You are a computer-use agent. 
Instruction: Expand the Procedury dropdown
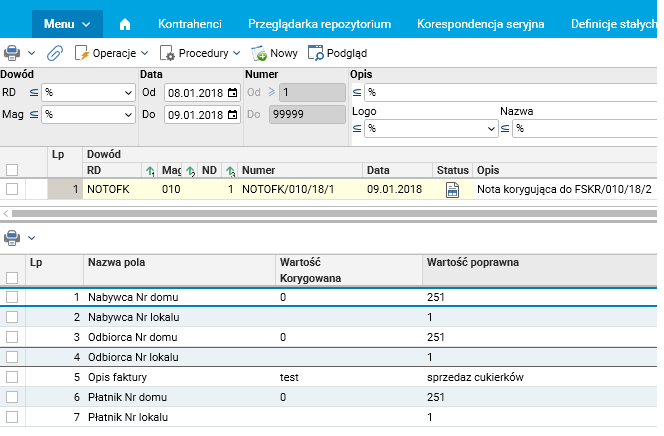click(x=200, y=52)
